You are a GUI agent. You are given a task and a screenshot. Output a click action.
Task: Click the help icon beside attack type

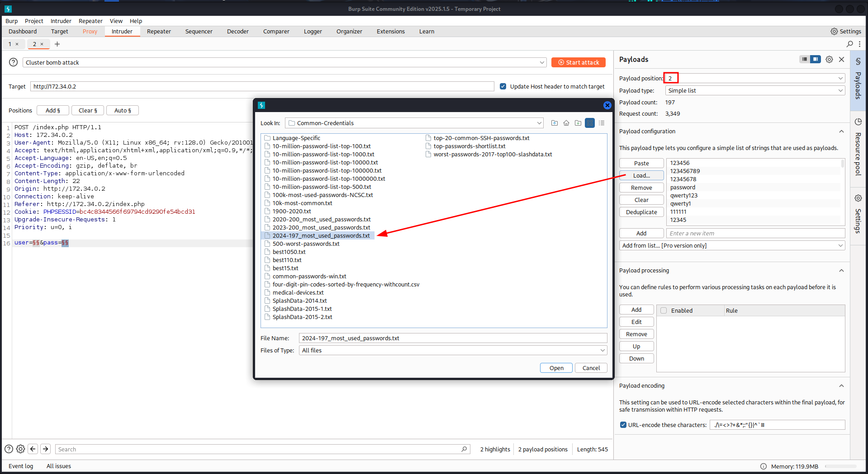[x=14, y=62]
